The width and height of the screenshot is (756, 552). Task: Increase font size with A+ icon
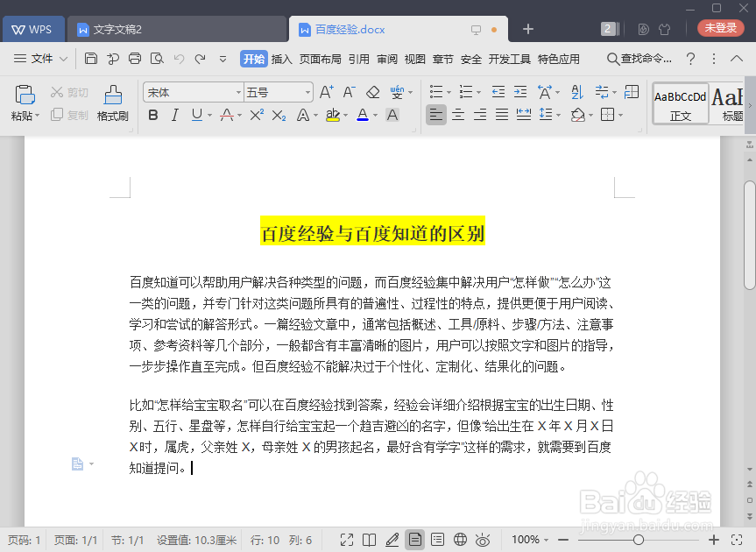[x=327, y=92]
